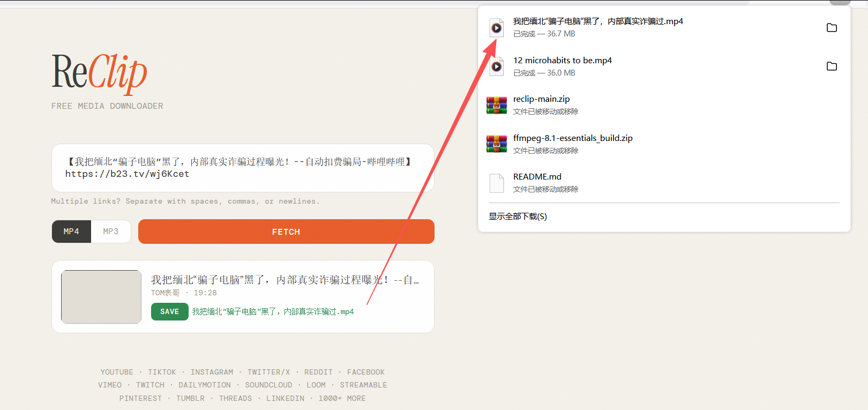Click the orange FETCH button

286,232
